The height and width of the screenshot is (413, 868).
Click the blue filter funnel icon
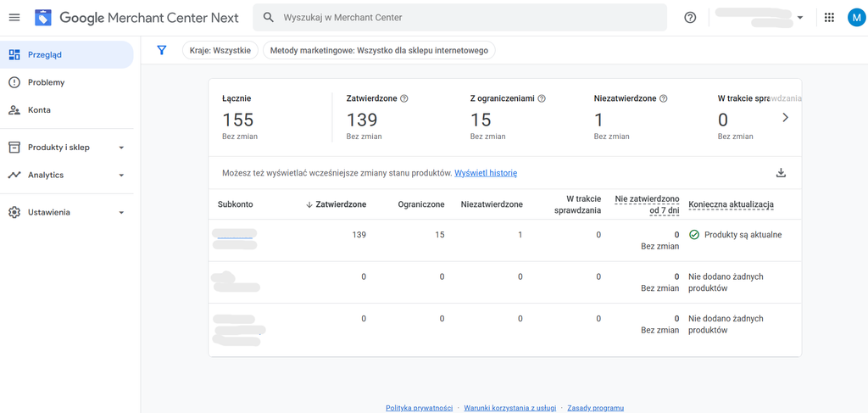(x=162, y=50)
